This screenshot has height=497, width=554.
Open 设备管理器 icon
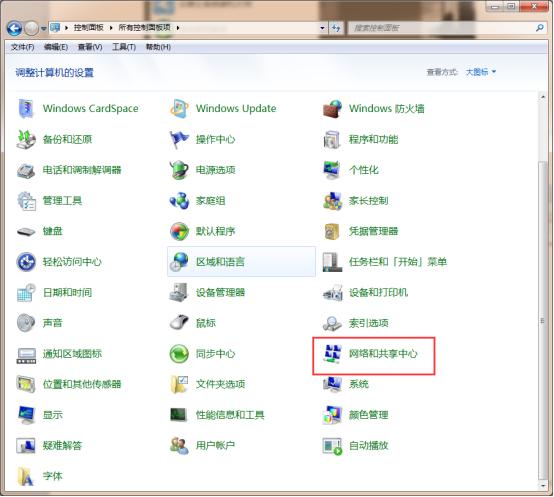tap(179, 292)
